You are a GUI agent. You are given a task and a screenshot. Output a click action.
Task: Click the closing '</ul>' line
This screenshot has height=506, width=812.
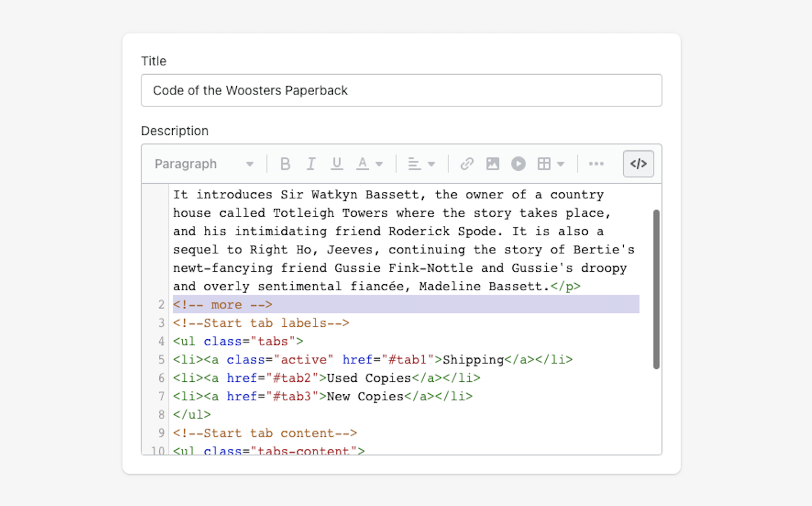point(192,415)
